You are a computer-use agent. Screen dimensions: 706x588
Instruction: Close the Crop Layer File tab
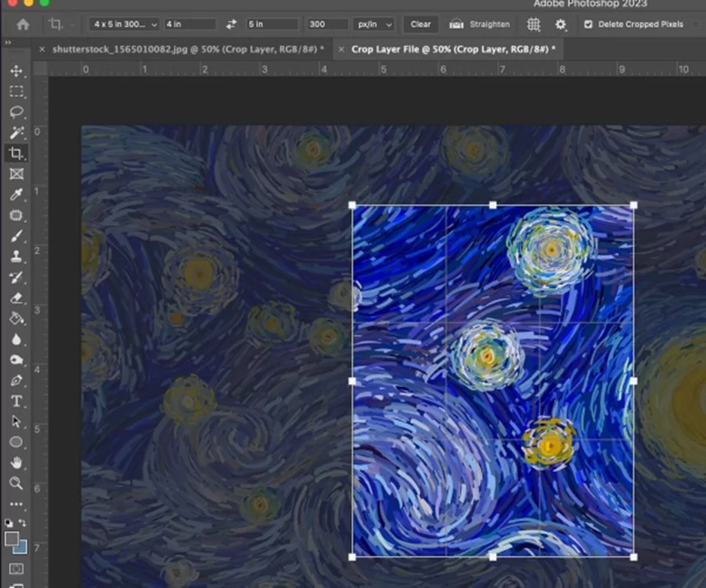click(x=341, y=49)
